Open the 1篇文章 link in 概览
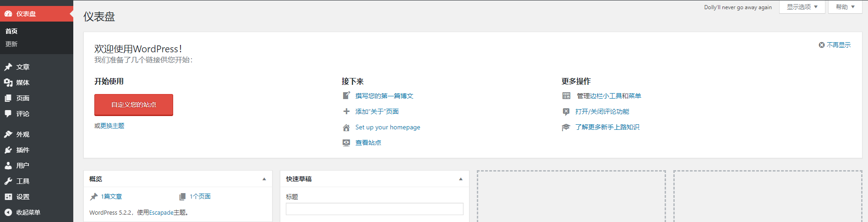The image size is (868, 222). coord(111,196)
